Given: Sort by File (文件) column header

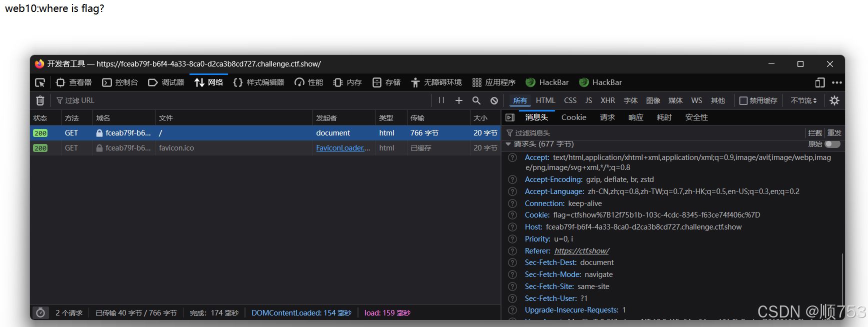Looking at the screenshot, I should pyautogui.click(x=234, y=118).
